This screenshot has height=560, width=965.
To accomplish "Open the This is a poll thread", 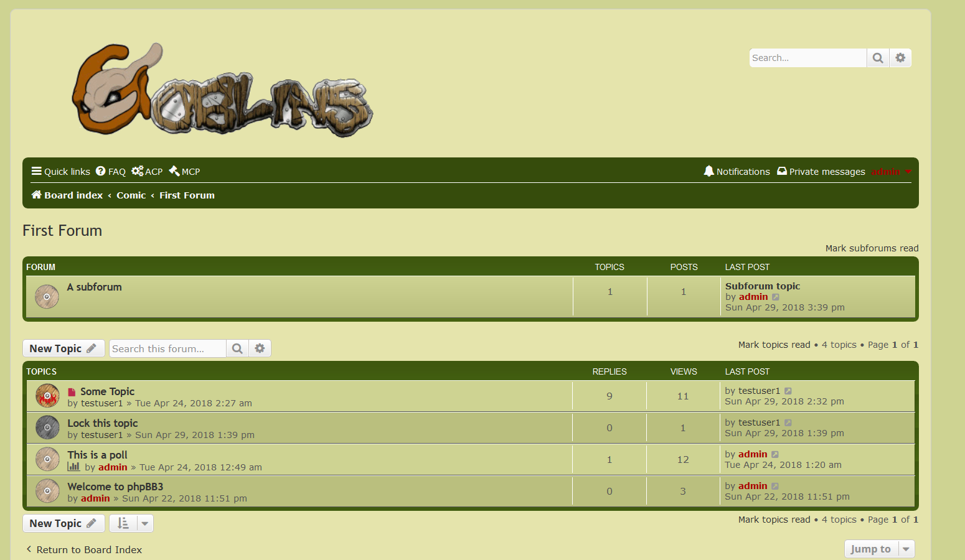I will [x=97, y=455].
